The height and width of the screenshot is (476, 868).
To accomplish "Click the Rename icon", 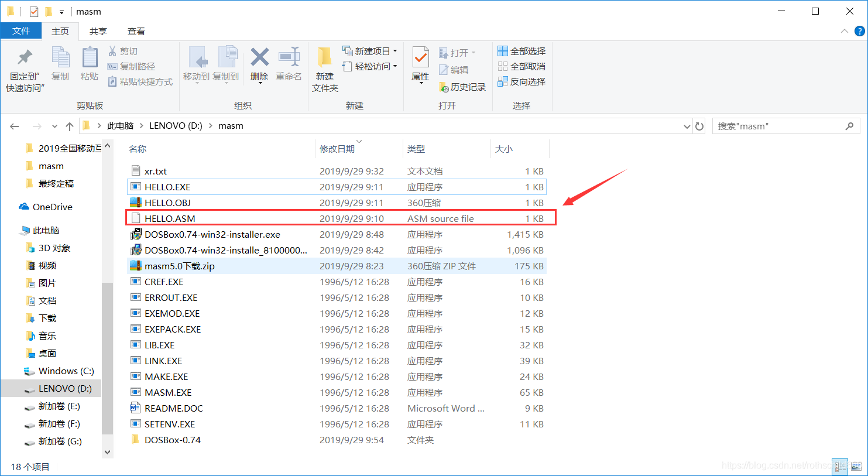I will coord(289,57).
